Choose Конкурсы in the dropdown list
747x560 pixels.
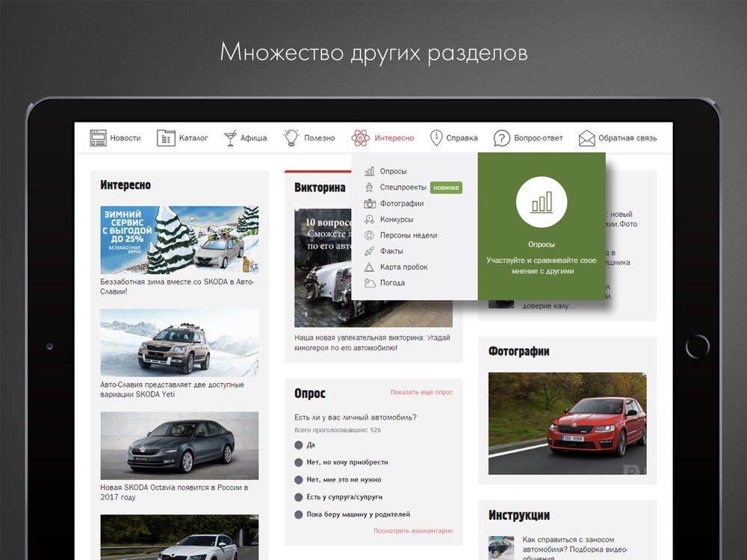(x=397, y=220)
